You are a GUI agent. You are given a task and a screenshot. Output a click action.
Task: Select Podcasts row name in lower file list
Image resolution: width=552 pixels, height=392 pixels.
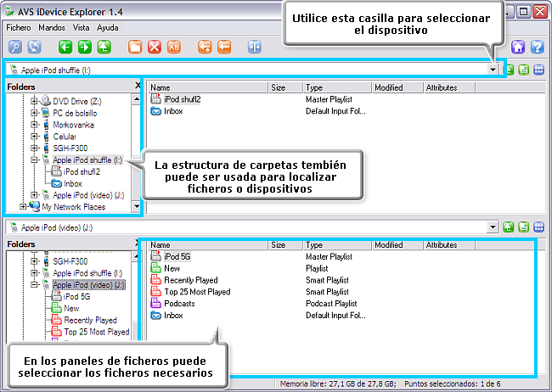coord(179,303)
